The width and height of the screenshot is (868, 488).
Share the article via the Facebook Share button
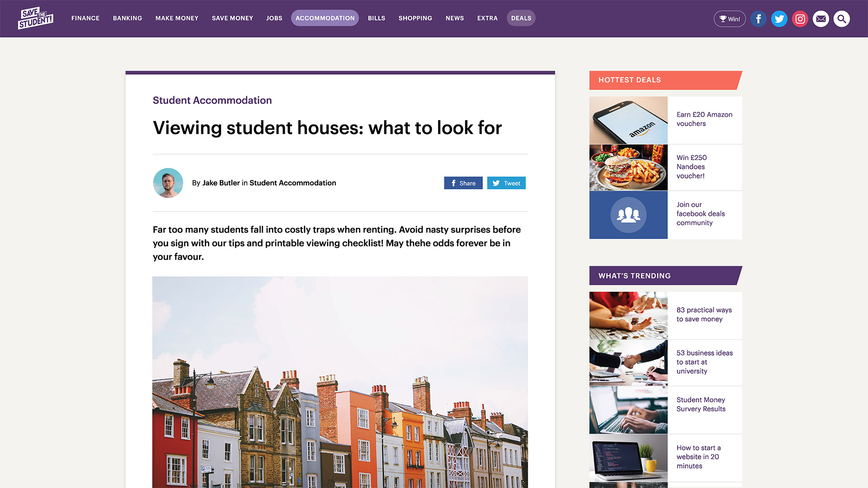[x=463, y=183]
